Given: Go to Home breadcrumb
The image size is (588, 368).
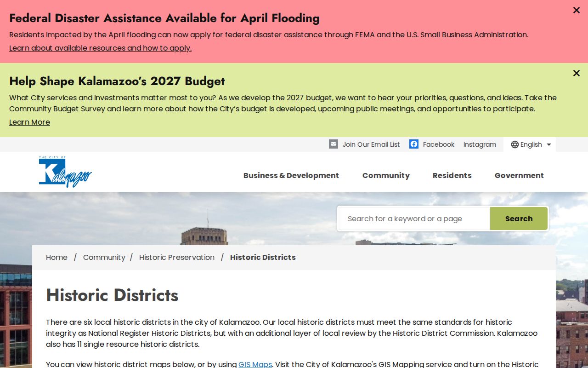Looking at the screenshot, I should coord(57,257).
